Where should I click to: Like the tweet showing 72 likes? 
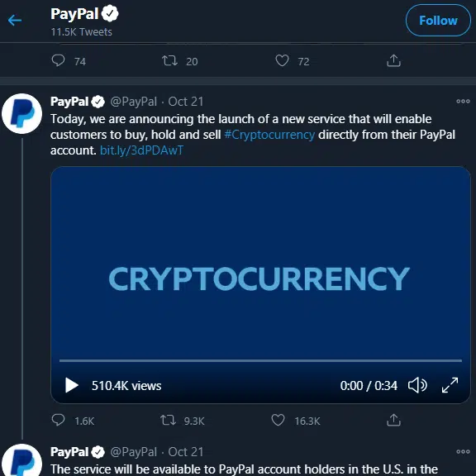pos(282,60)
